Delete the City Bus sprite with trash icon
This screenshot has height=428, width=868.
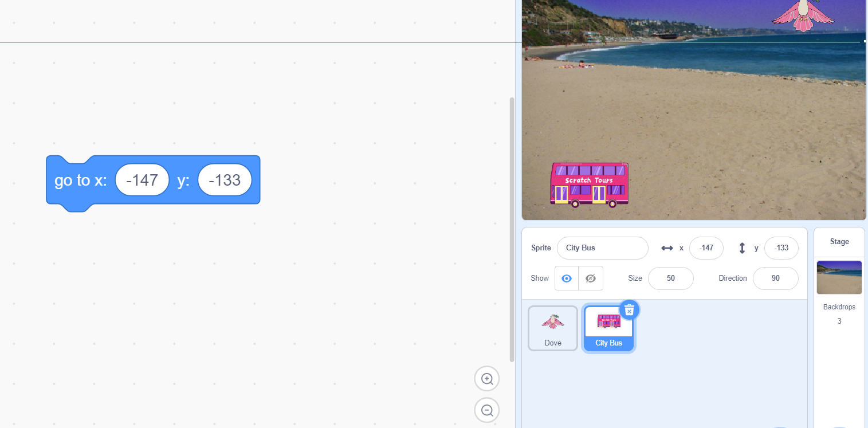pyautogui.click(x=629, y=310)
